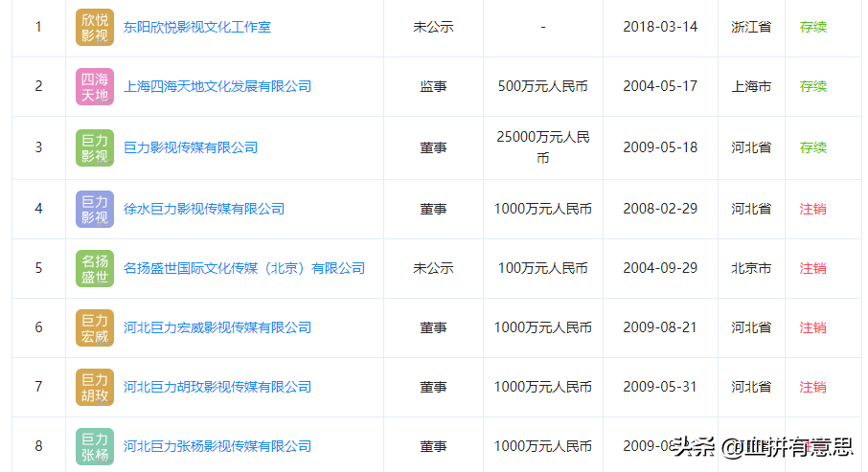
Task: Click 存续 status in 东阳欣悦 row
Action: 812,27
